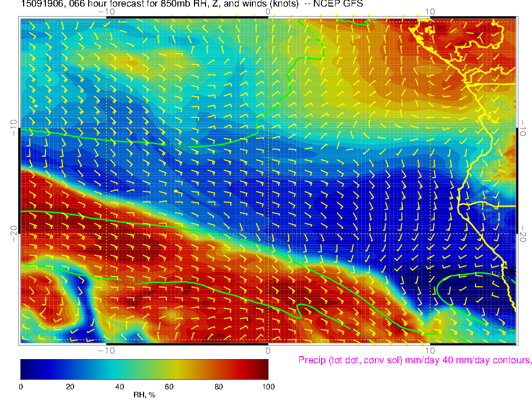The width and height of the screenshot is (532, 411).
Task: Click the colorbar tick label 40
Action: tap(119, 386)
